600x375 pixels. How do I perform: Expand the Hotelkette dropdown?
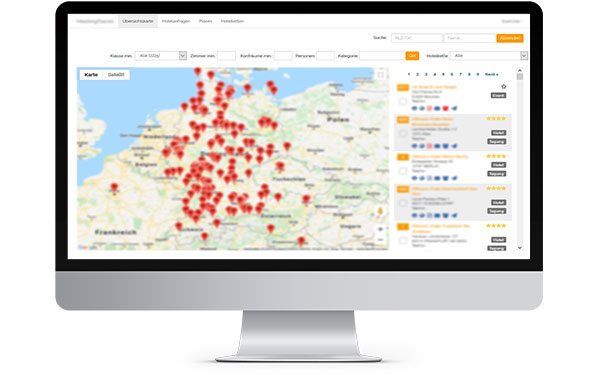click(489, 55)
